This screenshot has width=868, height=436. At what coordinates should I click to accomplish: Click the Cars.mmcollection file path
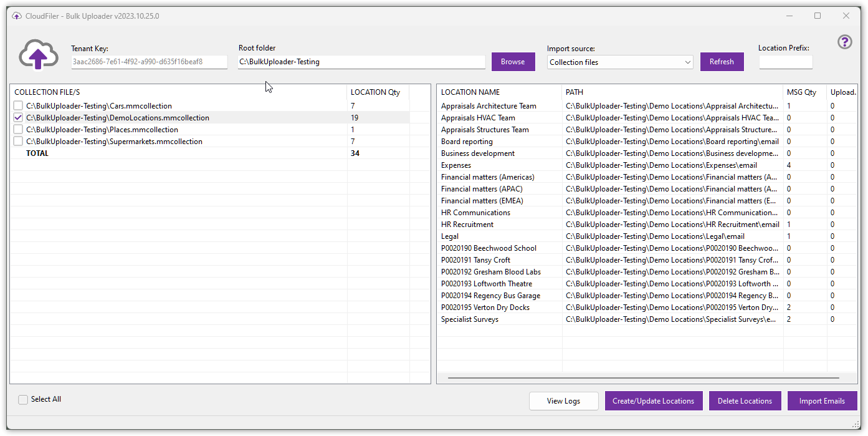point(99,106)
